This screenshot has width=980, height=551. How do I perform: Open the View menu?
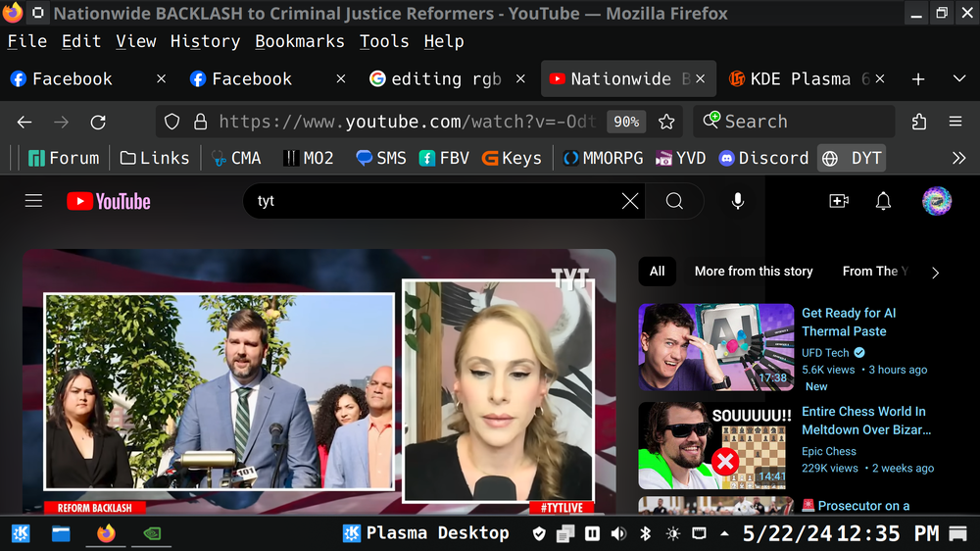tap(135, 41)
